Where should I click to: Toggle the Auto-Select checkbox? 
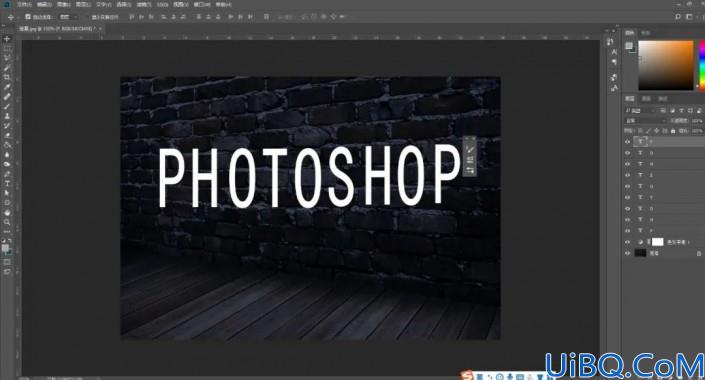pos(28,17)
